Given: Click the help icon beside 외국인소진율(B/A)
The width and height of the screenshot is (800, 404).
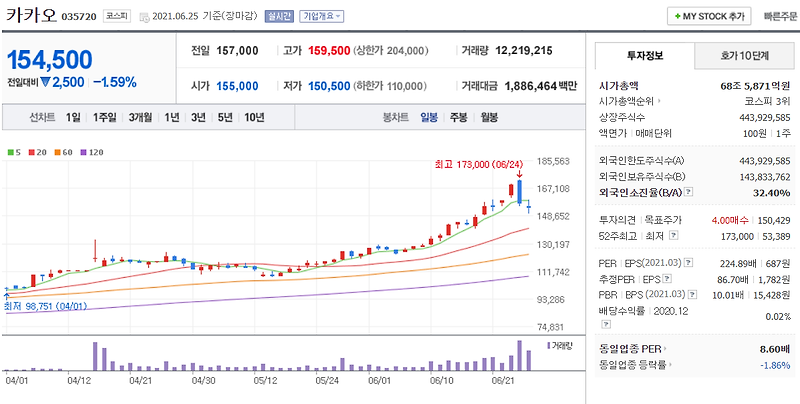Looking at the screenshot, I should click(x=689, y=192).
